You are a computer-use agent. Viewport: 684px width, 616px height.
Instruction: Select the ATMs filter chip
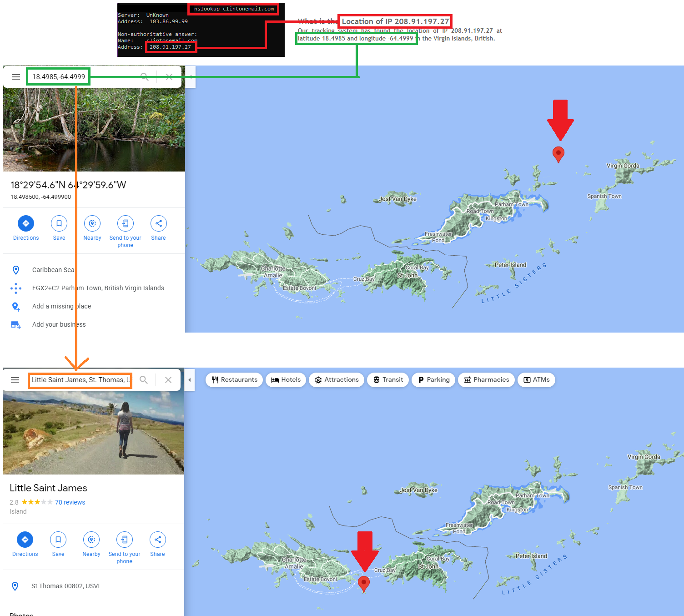point(537,380)
